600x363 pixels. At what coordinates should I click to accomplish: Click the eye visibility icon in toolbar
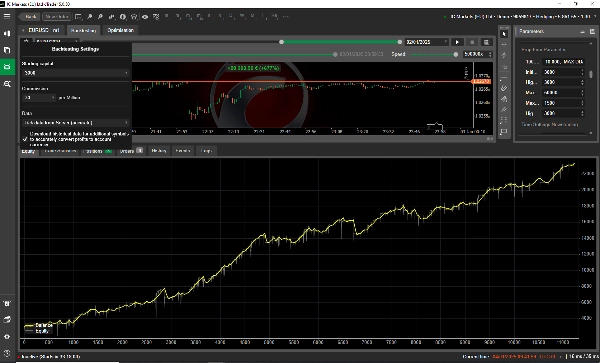pyautogui.click(x=145, y=17)
